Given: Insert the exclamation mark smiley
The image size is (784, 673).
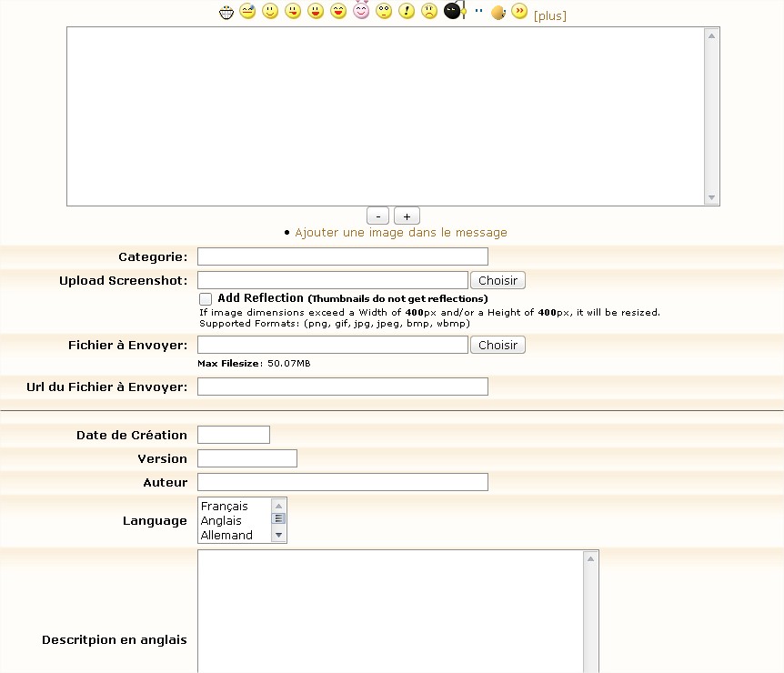Looking at the screenshot, I should click(407, 12).
